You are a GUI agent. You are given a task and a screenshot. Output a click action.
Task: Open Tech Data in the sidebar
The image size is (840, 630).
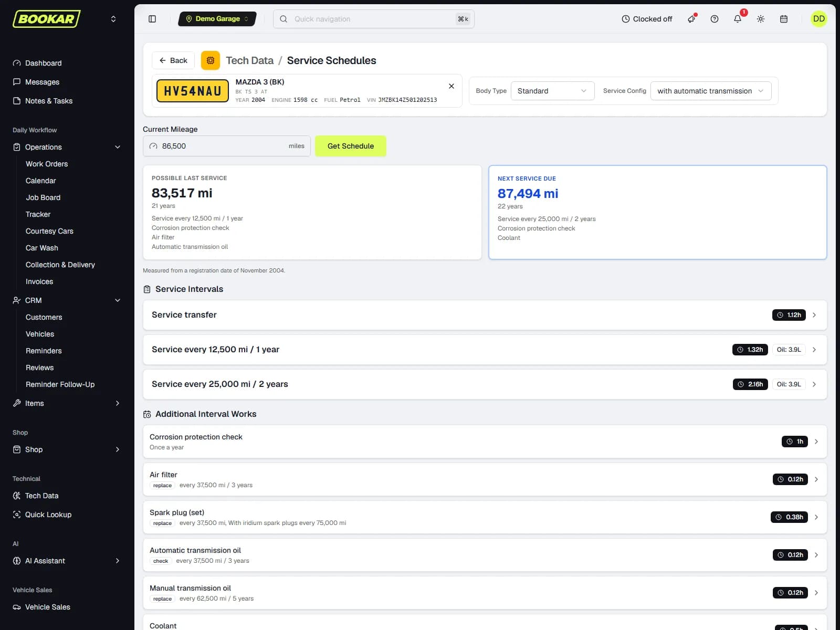point(67,496)
